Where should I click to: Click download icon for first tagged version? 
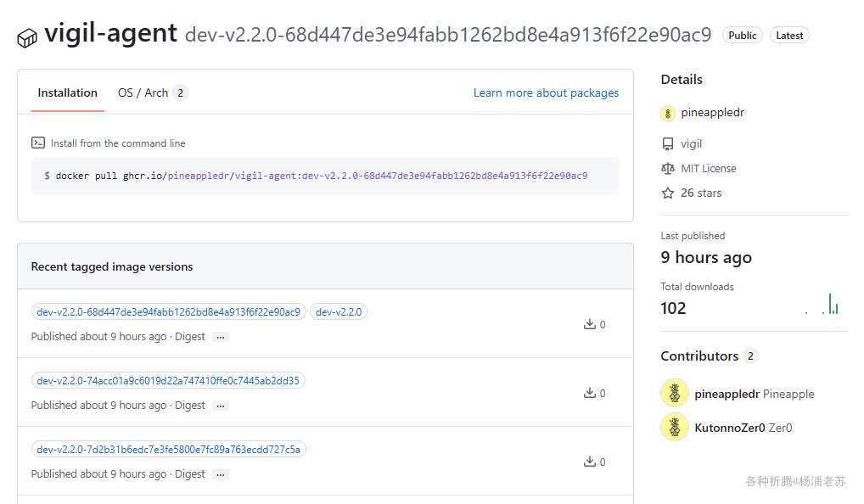click(x=590, y=324)
